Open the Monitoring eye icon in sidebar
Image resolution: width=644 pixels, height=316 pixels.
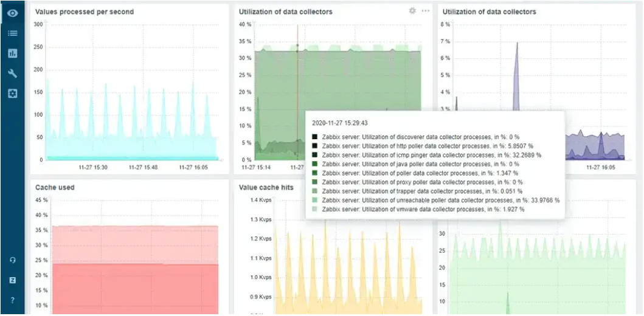(12, 13)
